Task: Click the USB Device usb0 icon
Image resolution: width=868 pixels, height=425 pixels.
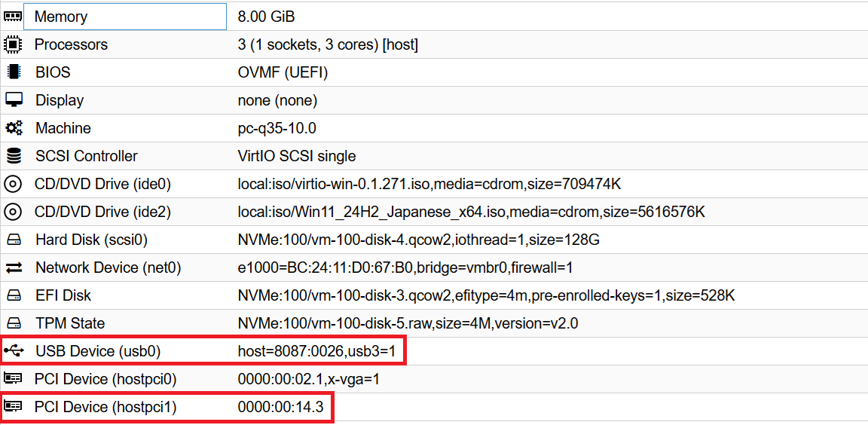Action: pos(14,351)
